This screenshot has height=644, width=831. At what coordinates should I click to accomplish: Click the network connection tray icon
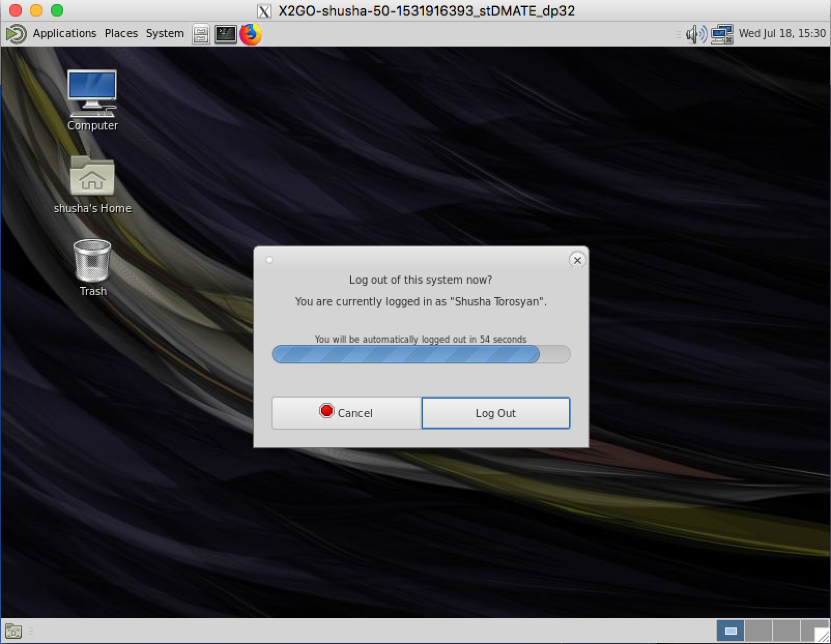coord(722,34)
